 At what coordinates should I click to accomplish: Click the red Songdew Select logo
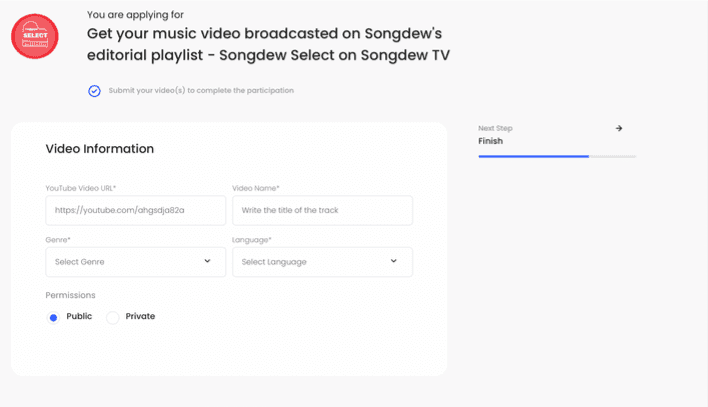click(x=35, y=36)
